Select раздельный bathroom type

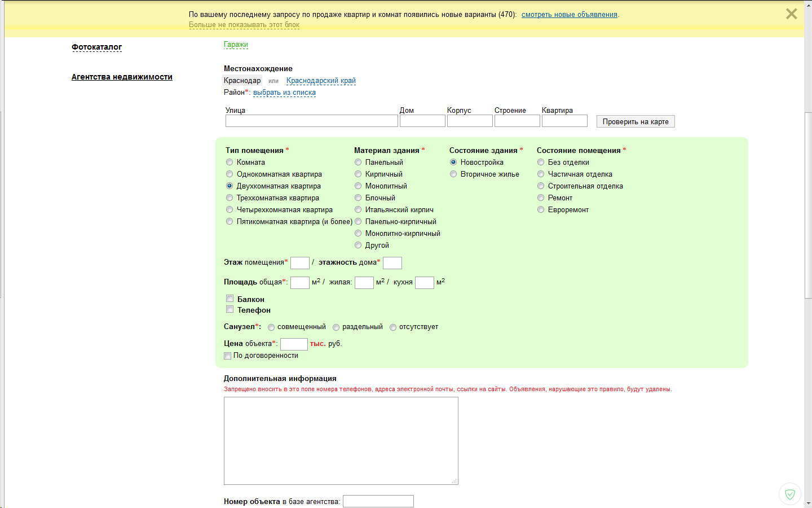(x=336, y=327)
